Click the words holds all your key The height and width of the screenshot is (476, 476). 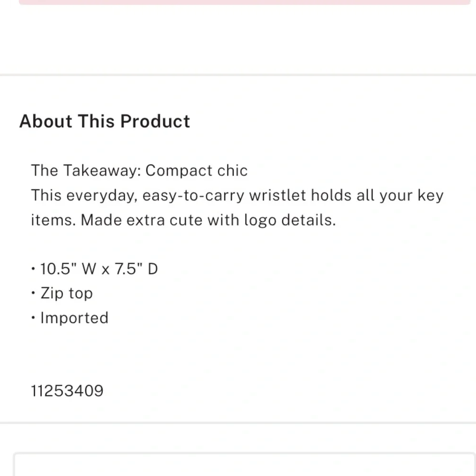377,195
